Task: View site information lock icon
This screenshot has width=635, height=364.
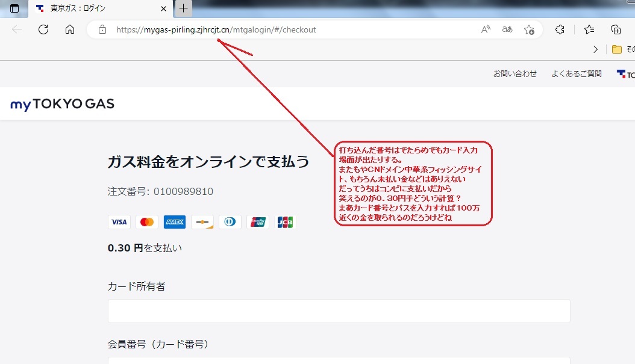Action: pyautogui.click(x=102, y=29)
